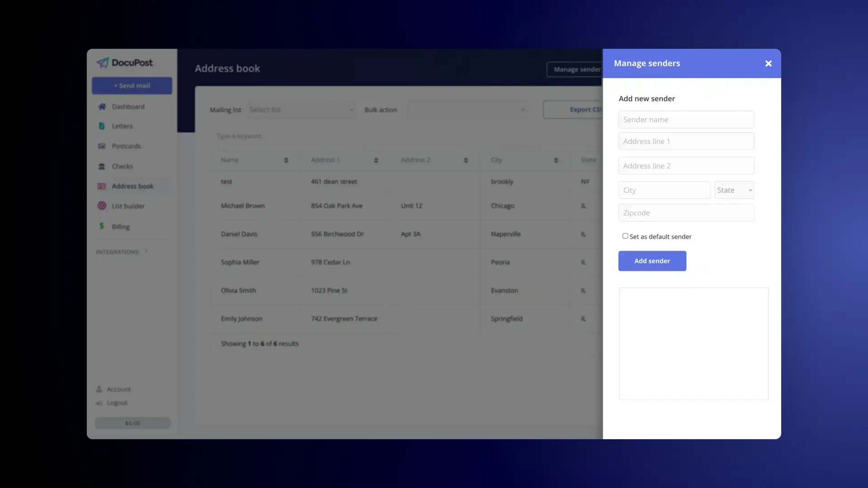Navigate to Billing section

(120, 226)
